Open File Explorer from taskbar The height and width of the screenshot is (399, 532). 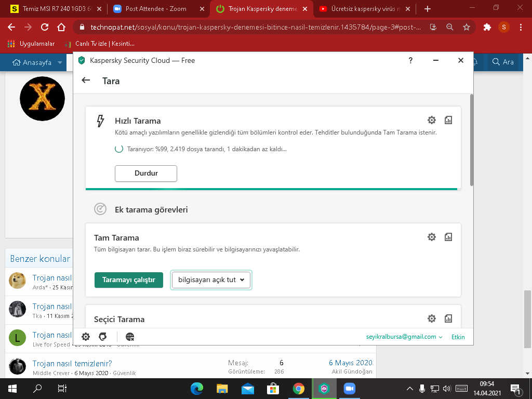tap(222, 389)
